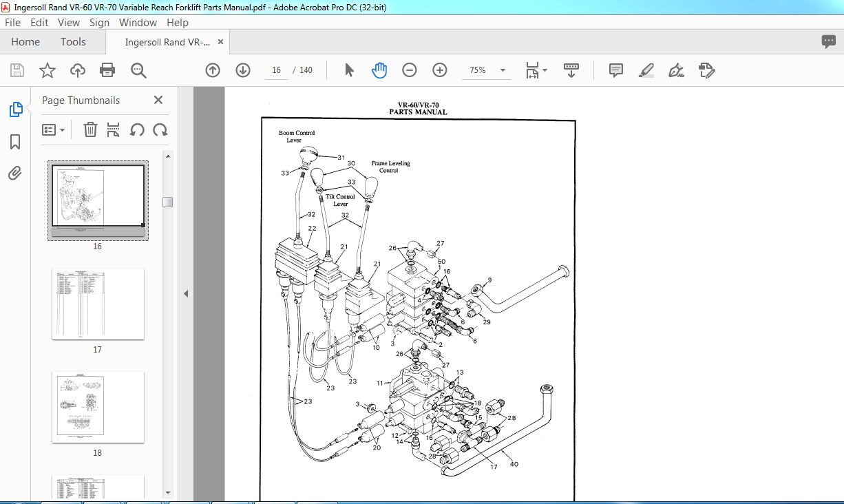Click the Selection arrow tool

coord(349,70)
